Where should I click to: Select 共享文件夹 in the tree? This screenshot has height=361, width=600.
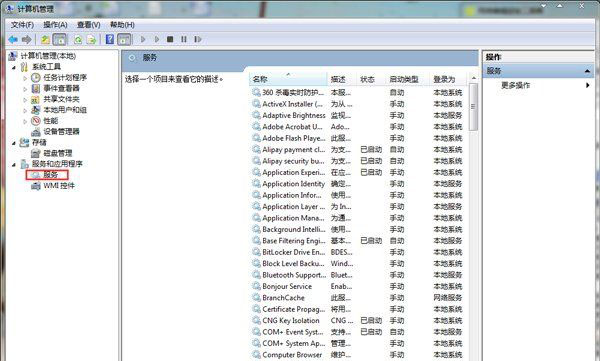point(61,99)
